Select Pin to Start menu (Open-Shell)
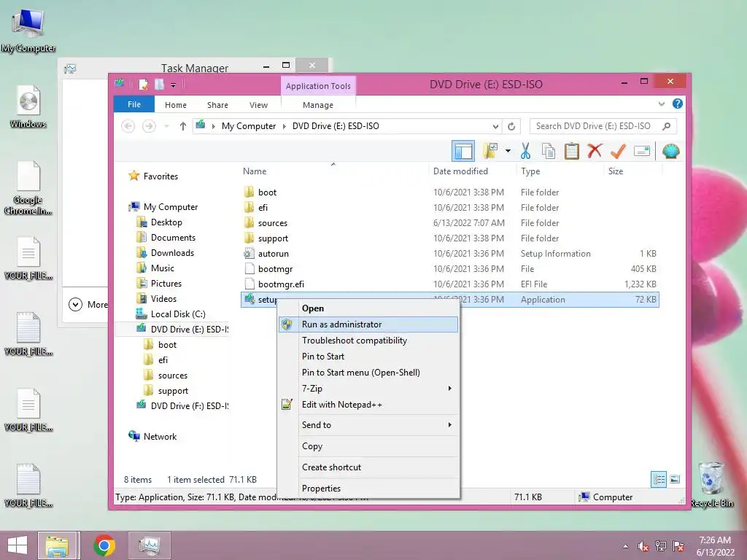Viewport: 747px width, 560px height. [x=368, y=373]
